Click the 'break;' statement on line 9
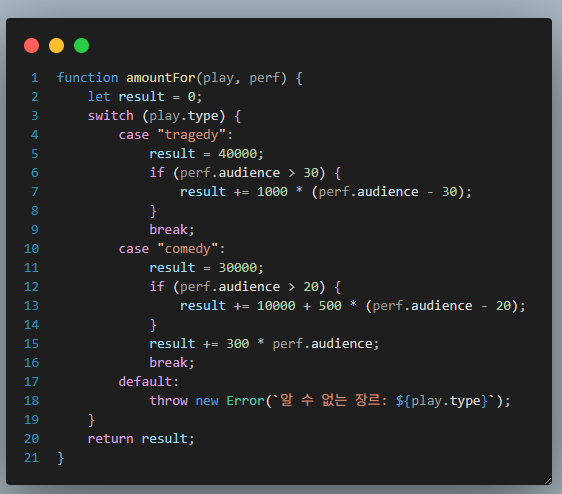The image size is (562, 494). point(172,230)
